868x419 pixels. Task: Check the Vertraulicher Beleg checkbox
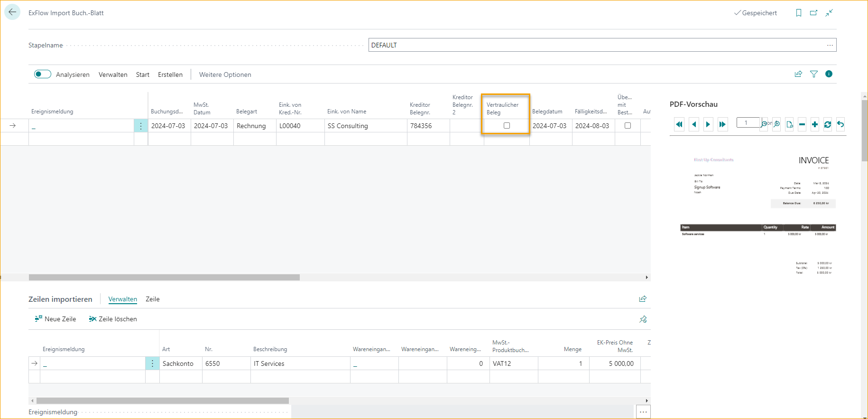click(x=507, y=126)
